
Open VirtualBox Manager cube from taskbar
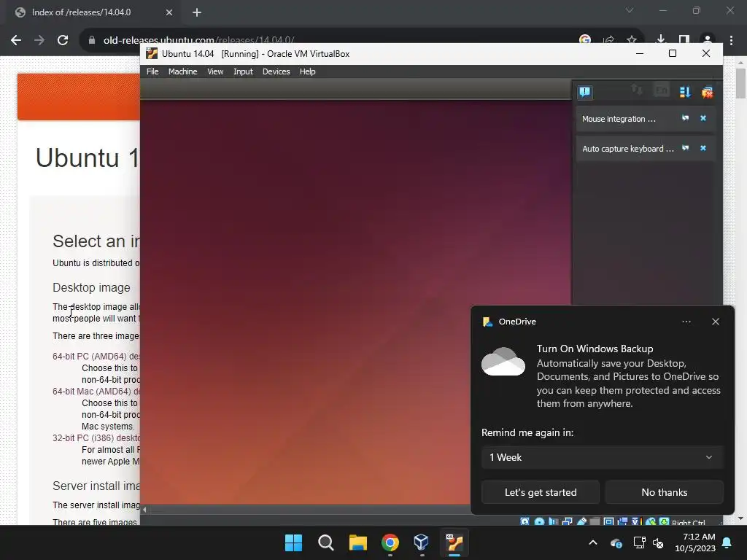[x=422, y=542]
